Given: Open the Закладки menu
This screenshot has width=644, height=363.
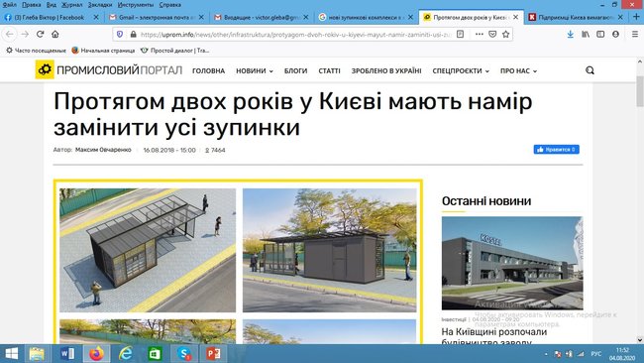Looking at the screenshot, I should 100,5.
